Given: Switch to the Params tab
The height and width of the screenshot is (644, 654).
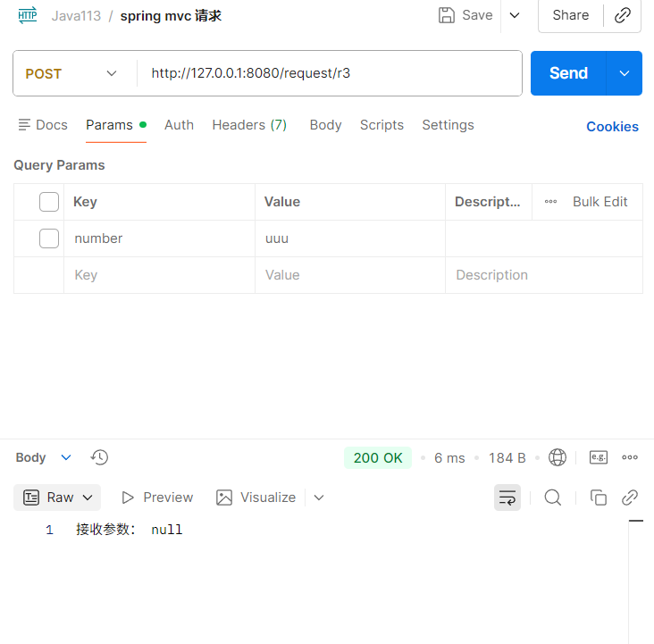Looking at the screenshot, I should (116, 125).
